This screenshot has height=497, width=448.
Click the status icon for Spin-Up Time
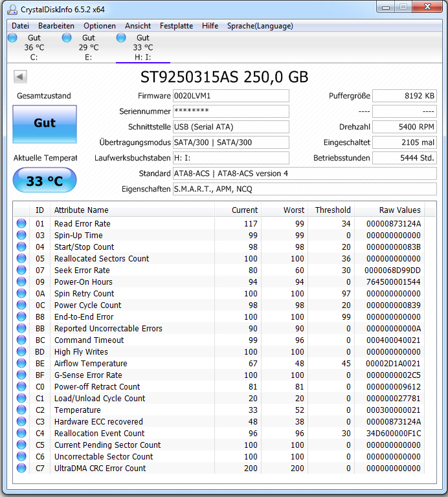click(21, 235)
